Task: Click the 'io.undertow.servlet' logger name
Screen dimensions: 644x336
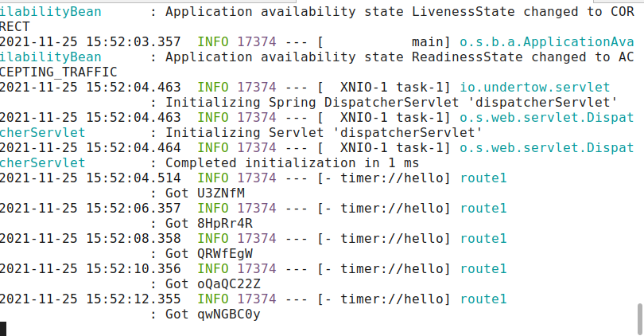Action: pyautogui.click(x=535, y=88)
